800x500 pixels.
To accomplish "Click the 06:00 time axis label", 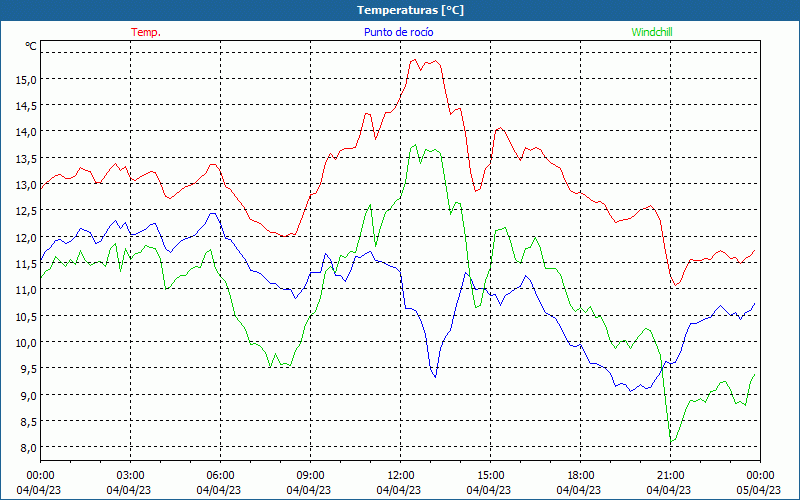I will click(x=220, y=476).
